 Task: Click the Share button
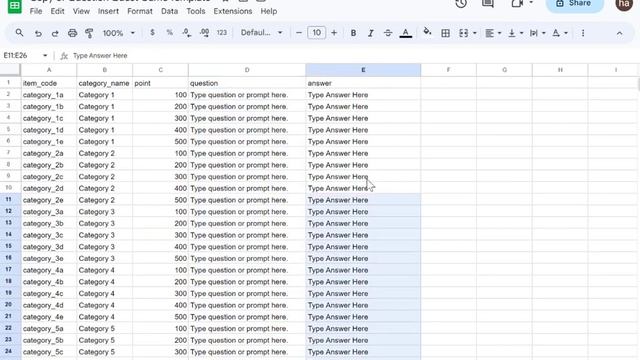click(x=575, y=4)
